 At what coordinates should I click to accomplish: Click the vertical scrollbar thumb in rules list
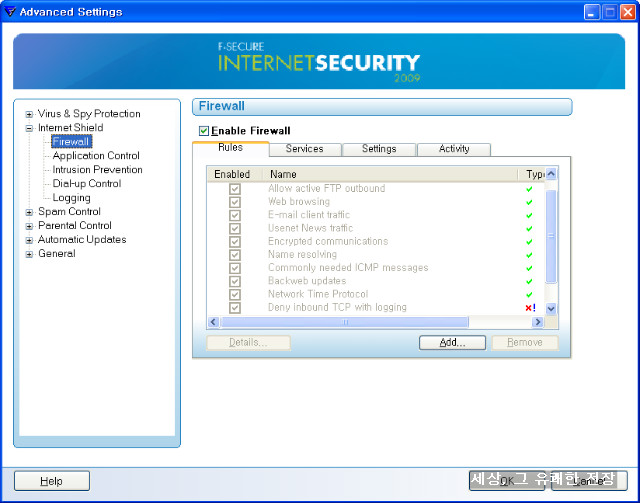pyautogui.click(x=551, y=236)
